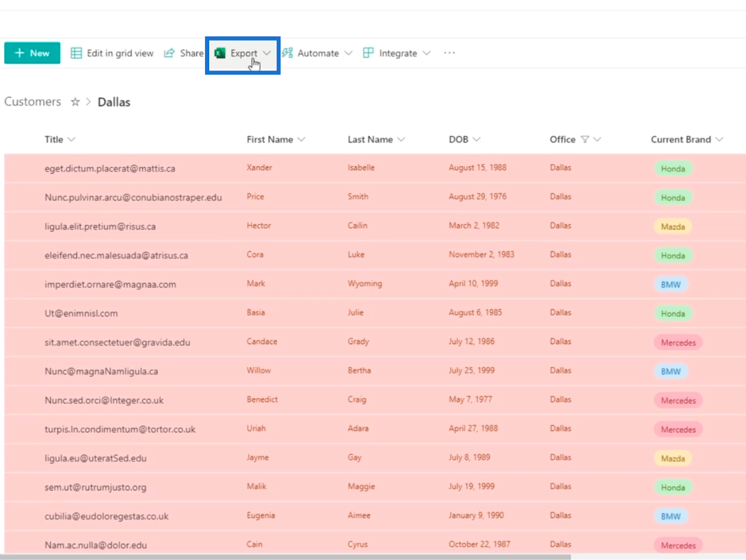Open item ligula.elit.pretium@risus.ca

(x=100, y=226)
